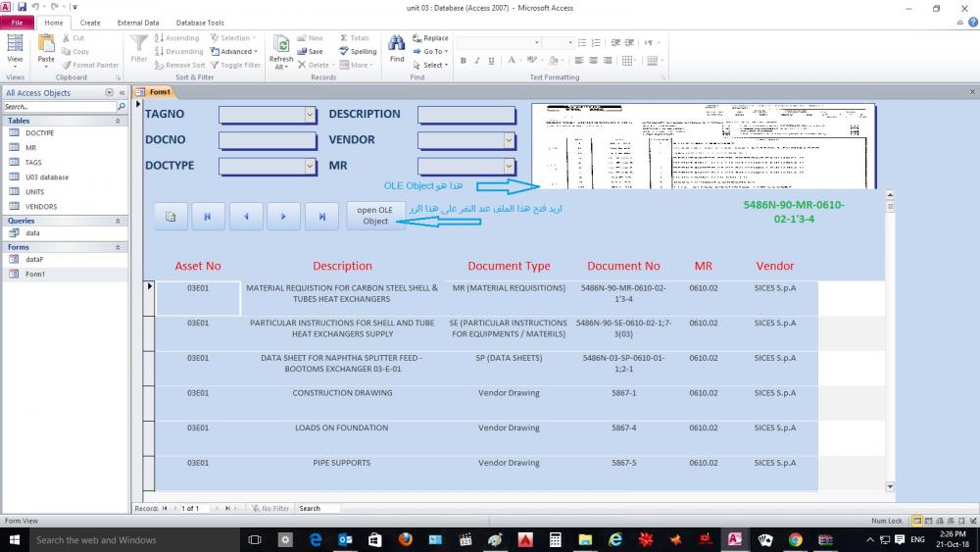This screenshot has width=980, height=552.
Task: Sort records Ascending
Action: point(176,38)
